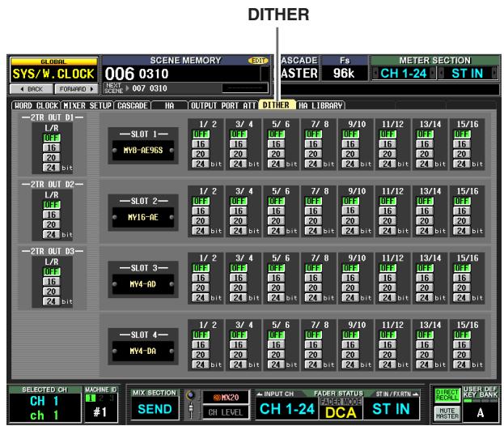This screenshot has width=504, height=426.
Task: Set Slot 4 channel 5/6 dither to 24 bit
Action: point(276,365)
